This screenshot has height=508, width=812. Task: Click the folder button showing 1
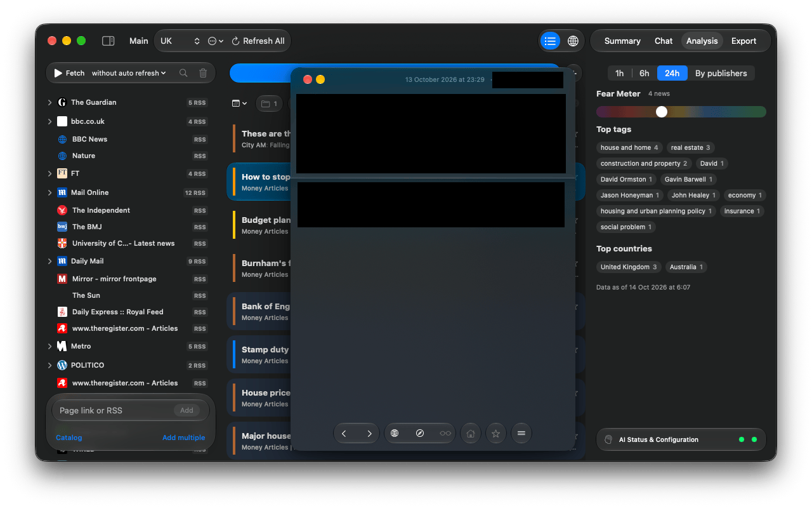270,104
